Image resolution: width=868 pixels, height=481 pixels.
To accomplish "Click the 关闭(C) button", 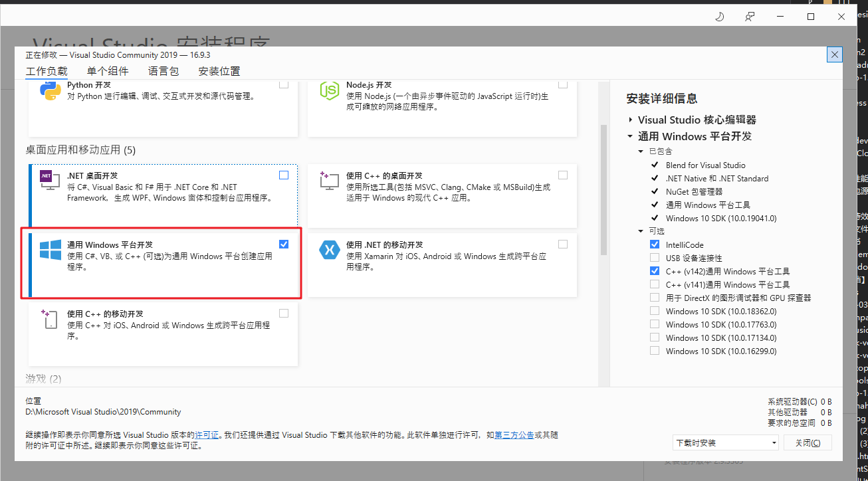I will tap(808, 442).
